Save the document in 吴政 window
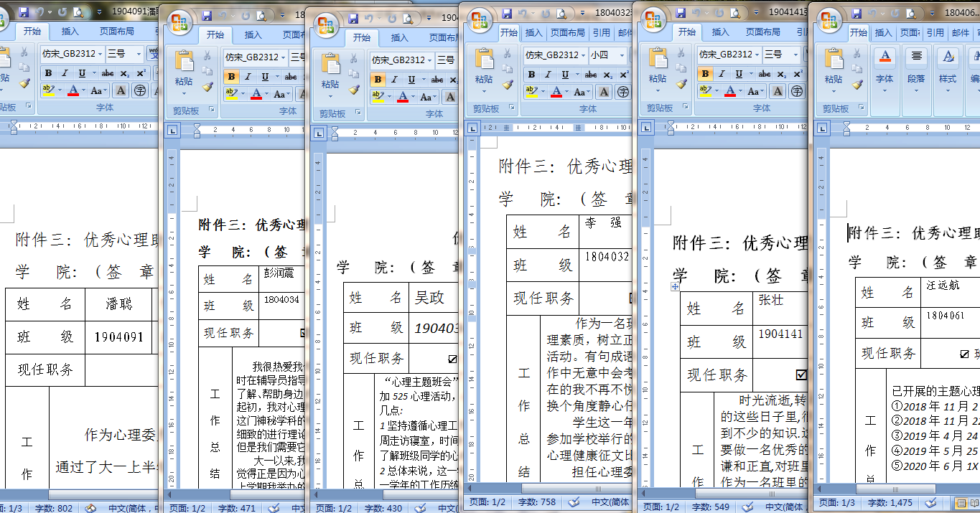The width and height of the screenshot is (980, 513). click(x=352, y=18)
